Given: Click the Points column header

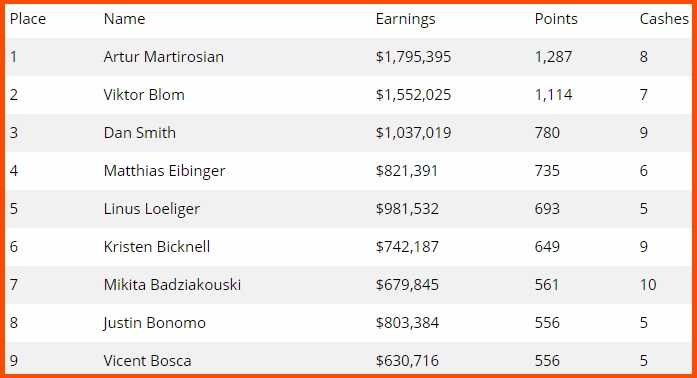Looking at the screenshot, I should (x=556, y=19).
